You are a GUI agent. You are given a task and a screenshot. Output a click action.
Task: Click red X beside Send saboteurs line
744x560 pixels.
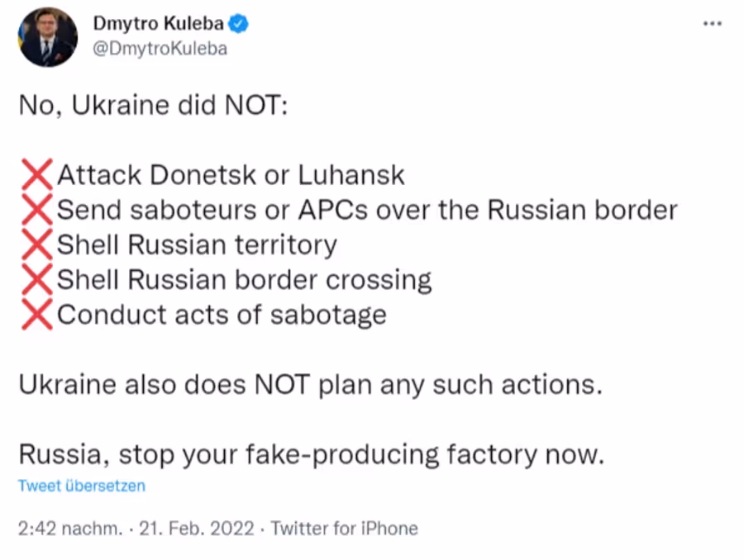pyautogui.click(x=37, y=210)
